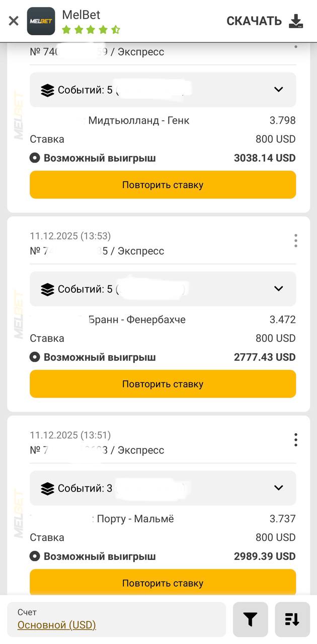The width and height of the screenshot is (317, 644).
Task: Open options menu for 13:51 bet
Action: point(296,440)
